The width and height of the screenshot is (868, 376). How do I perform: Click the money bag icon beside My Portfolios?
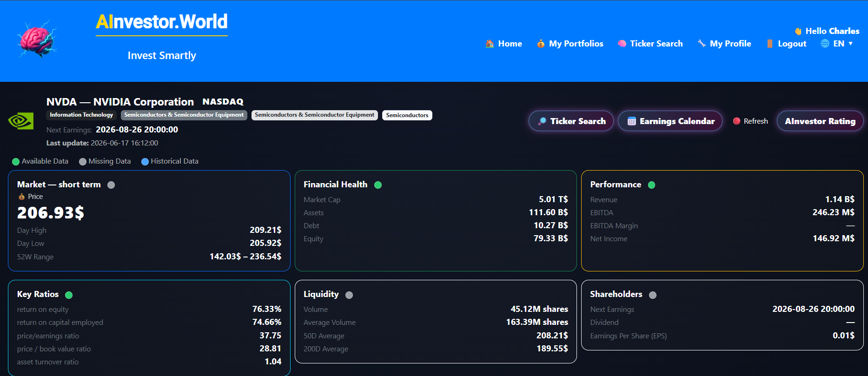click(x=541, y=44)
